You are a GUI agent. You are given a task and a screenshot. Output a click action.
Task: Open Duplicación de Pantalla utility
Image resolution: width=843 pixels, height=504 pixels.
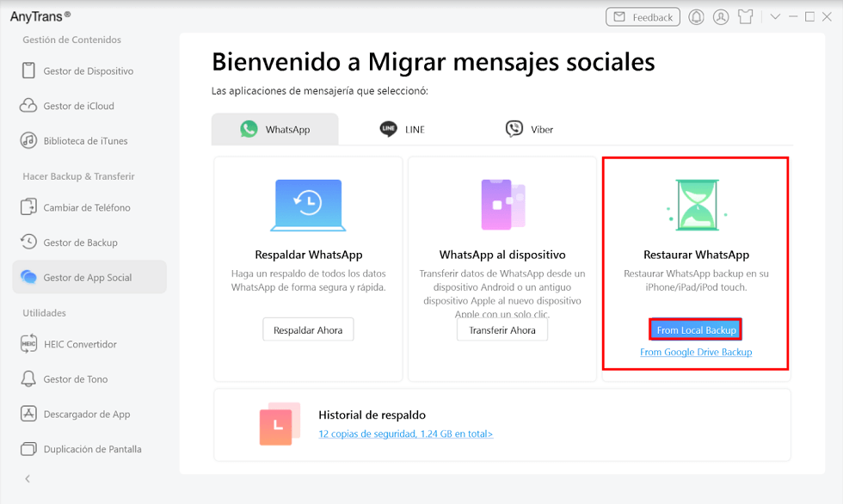[89, 449]
